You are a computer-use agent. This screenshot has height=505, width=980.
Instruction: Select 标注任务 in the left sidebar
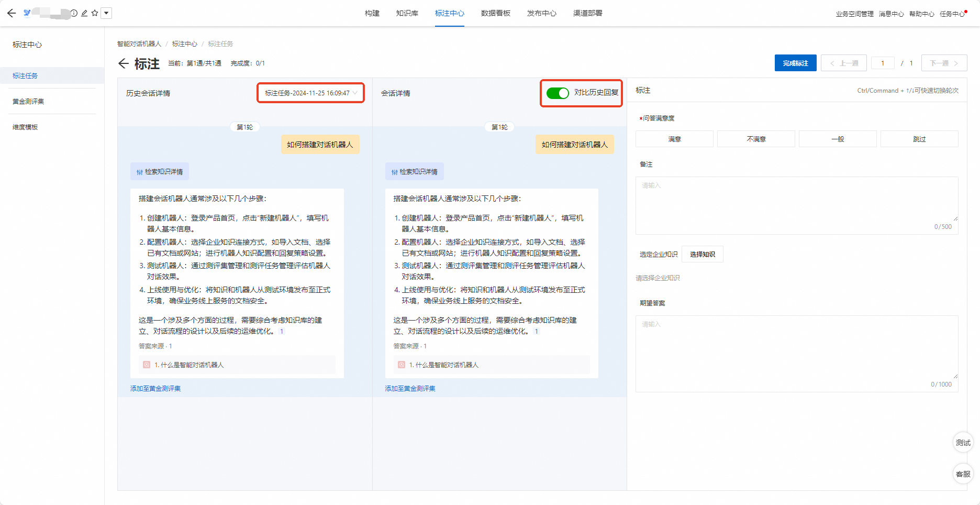(52, 75)
